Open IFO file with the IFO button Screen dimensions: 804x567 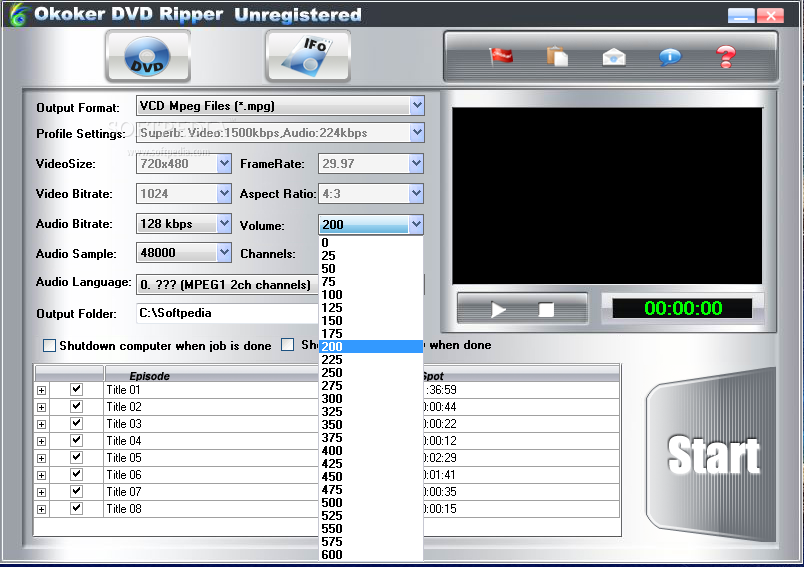click(308, 55)
